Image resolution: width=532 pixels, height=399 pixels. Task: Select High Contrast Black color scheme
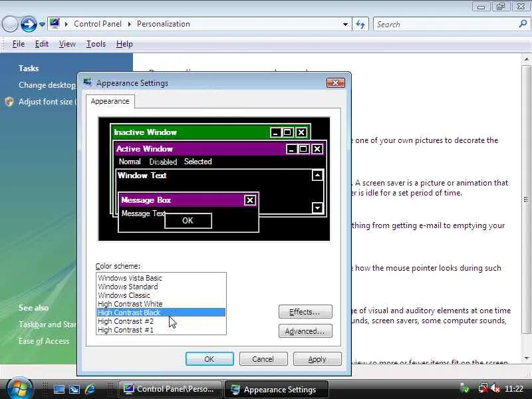[x=161, y=313]
